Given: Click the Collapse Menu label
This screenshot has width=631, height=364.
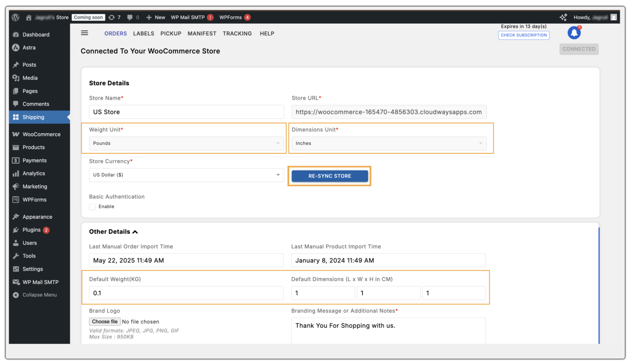Looking at the screenshot, I should pyautogui.click(x=40, y=295).
